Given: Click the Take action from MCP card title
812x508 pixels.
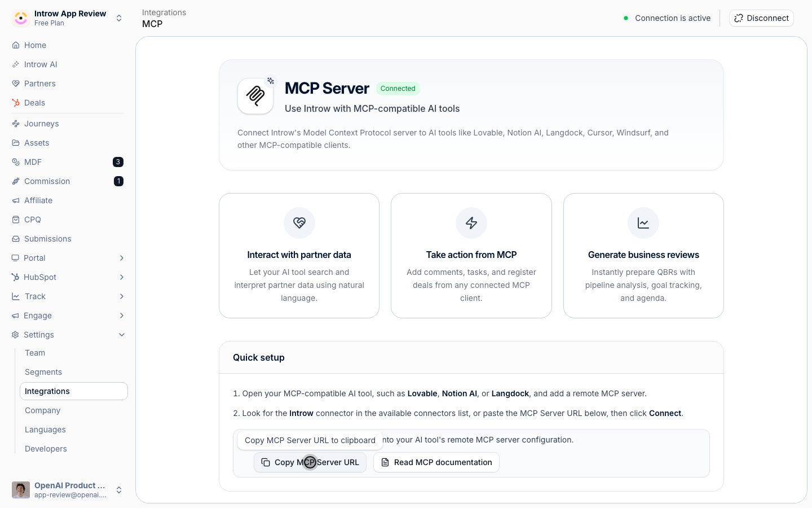Looking at the screenshot, I should (x=471, y=255).
